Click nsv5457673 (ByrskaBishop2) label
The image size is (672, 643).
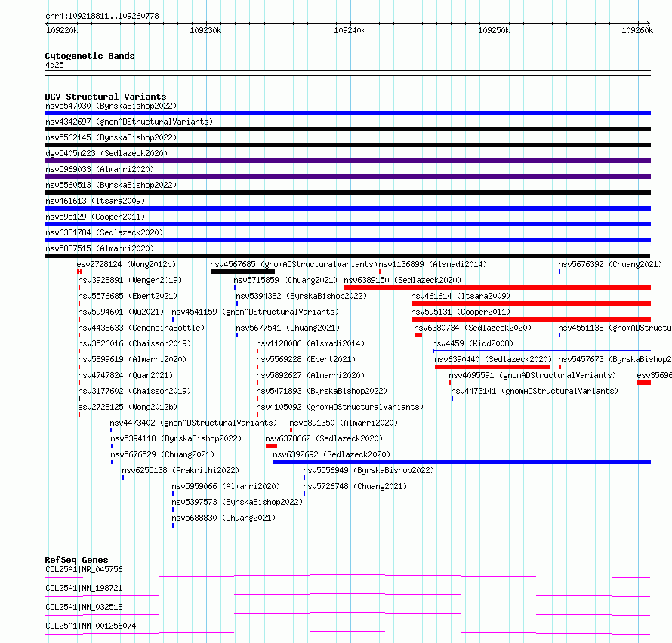point(615,359)
